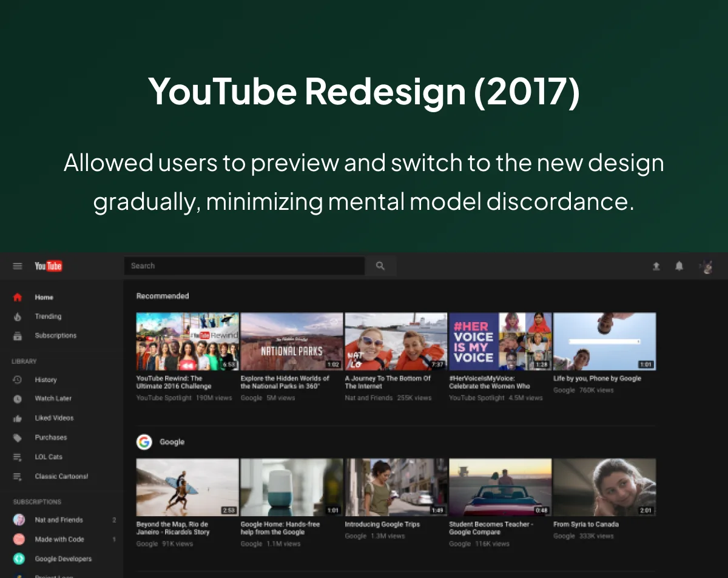
Task: Play Beyond the Map, Rio thumbnail
Action: coord(187,487)
